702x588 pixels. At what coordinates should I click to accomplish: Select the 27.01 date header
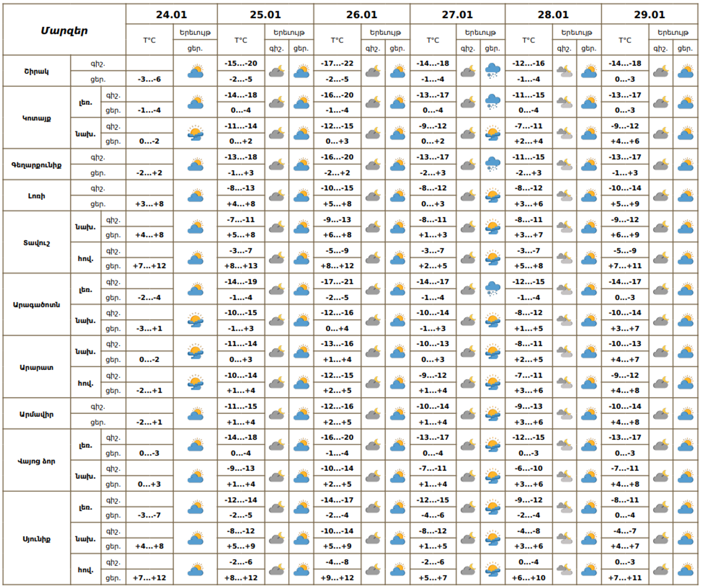(x=457, y=15)
